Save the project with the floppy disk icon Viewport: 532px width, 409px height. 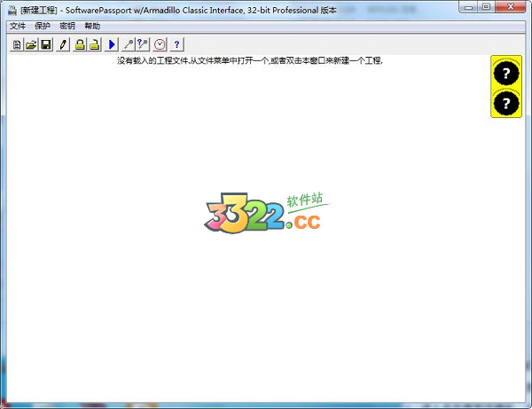[x=46, y=44]
